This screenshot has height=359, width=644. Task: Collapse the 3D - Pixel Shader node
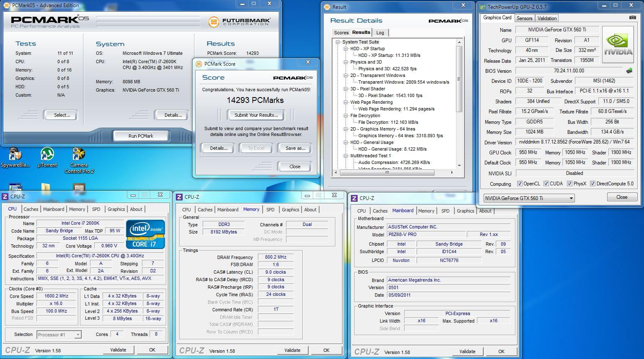coord(346,89)
